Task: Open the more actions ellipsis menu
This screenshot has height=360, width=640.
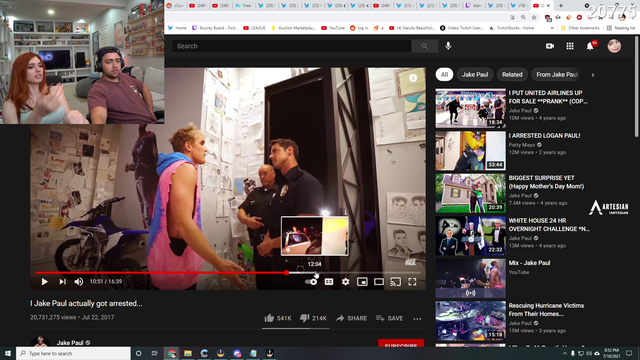Action: [x=417, y=319]
